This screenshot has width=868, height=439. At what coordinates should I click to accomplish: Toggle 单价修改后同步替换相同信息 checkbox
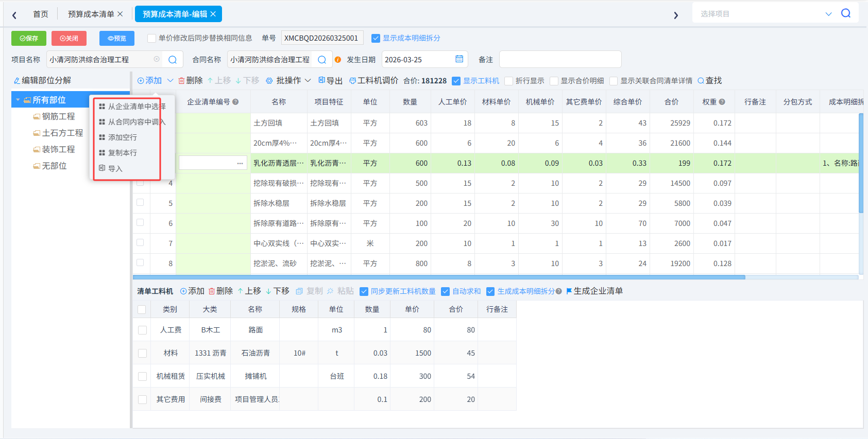[151, 38]
